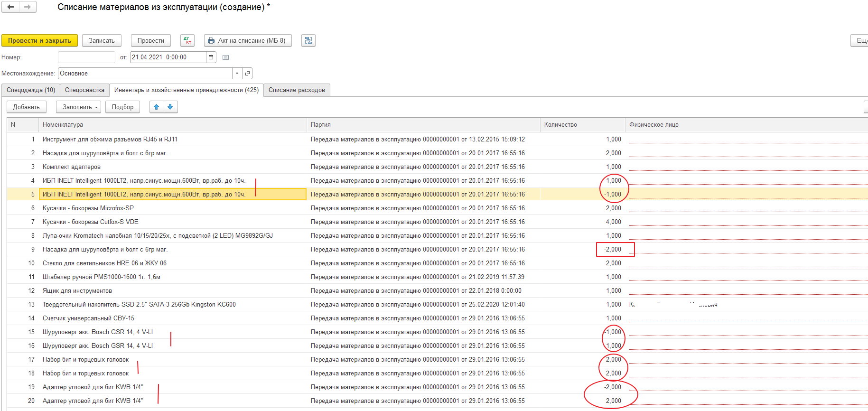Switch to the Спецодежда (10) tab
Screen dimensions: 868x411
[x=31, y=90]
